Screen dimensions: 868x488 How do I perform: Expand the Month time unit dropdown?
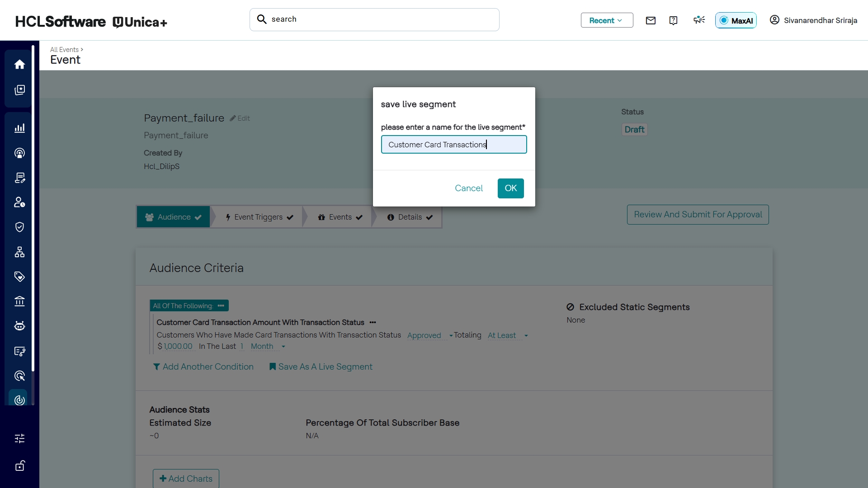268,347
